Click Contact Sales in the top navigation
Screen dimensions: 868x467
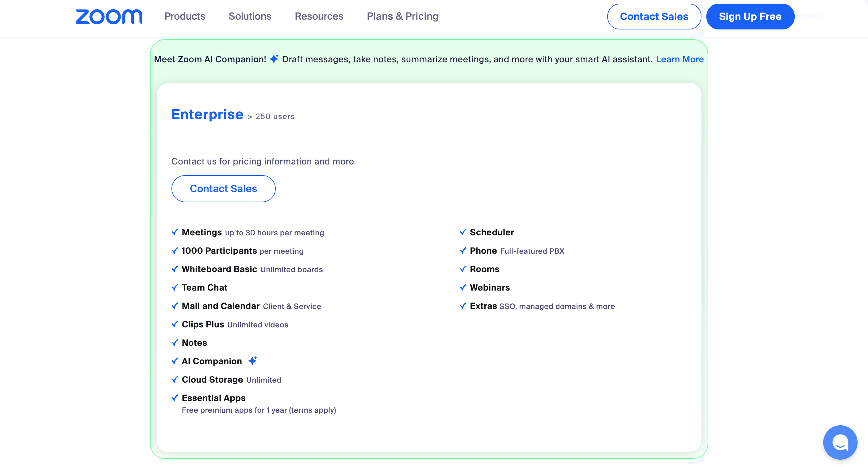coord(654,16)
